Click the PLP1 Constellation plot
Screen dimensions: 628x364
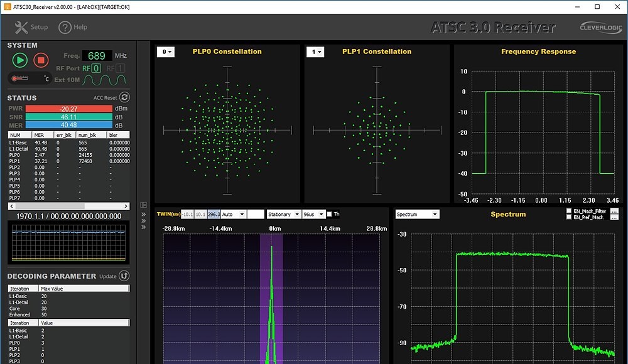377,130
